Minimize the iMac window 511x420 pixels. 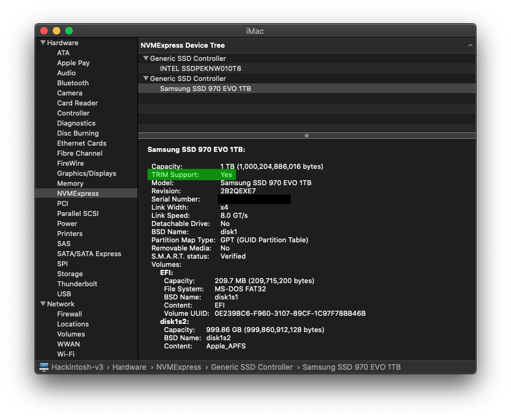[56, 31]
